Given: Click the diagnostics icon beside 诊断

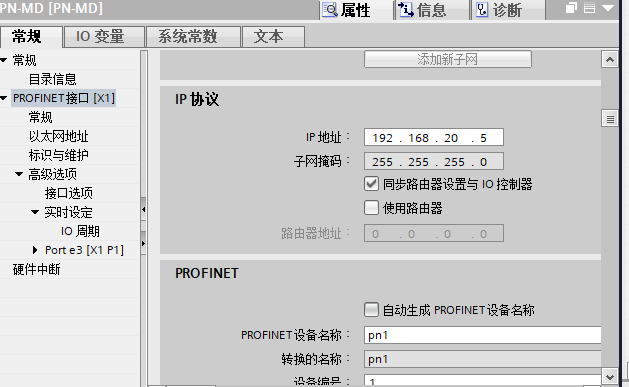Looking at the screenshot, I should click(x=482, y=10).
